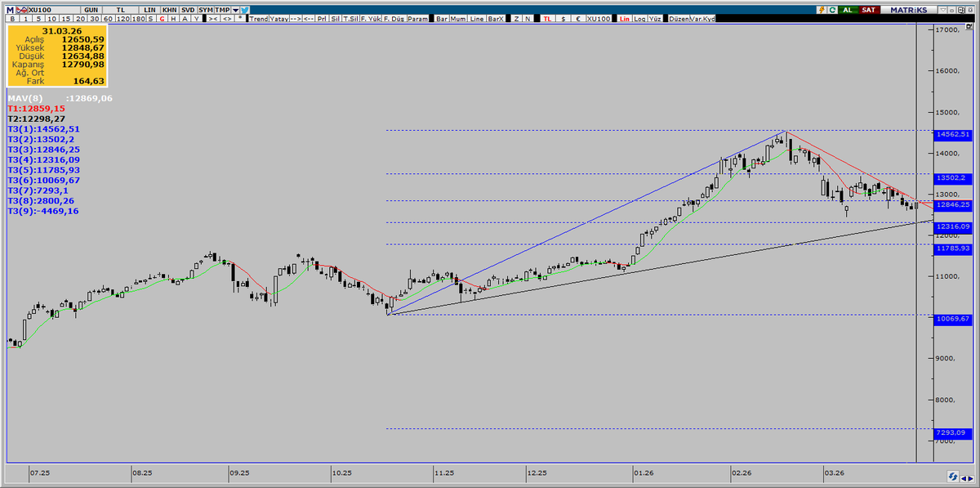Click the Sil delete button

click(336, 18)
